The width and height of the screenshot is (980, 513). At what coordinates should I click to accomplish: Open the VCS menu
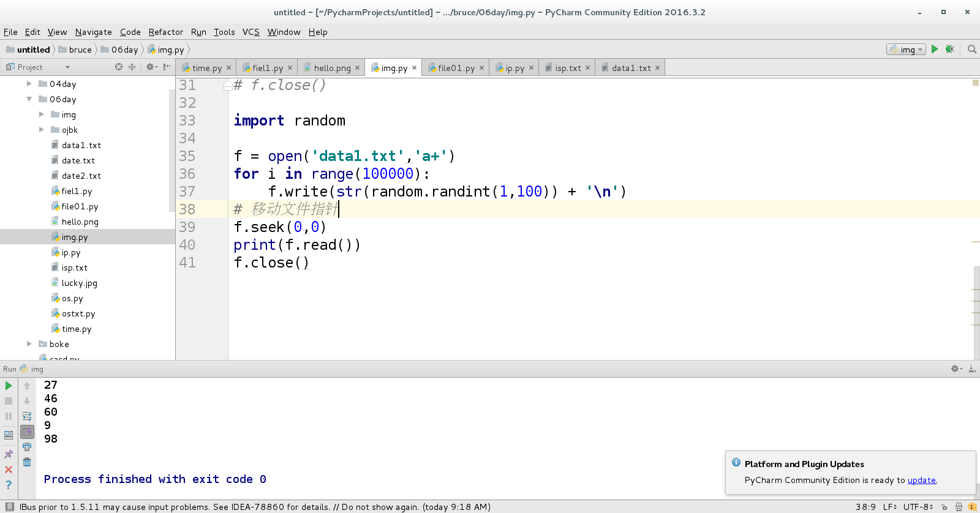click(251, 32)
